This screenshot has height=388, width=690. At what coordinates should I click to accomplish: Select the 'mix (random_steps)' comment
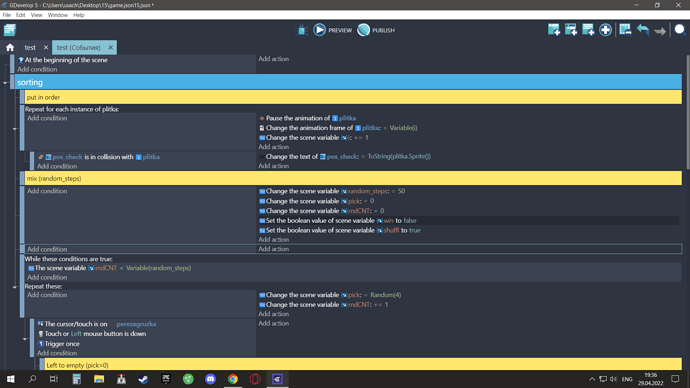353,178
